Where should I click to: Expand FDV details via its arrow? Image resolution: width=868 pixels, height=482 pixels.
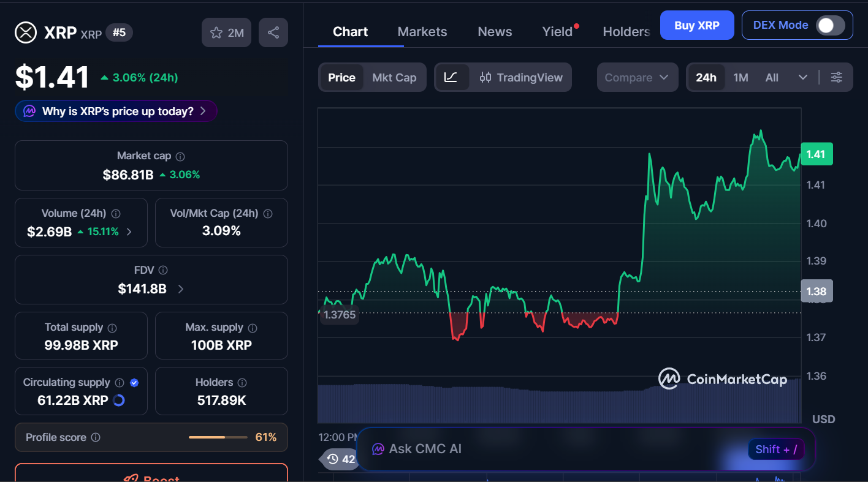click(179, 289)
